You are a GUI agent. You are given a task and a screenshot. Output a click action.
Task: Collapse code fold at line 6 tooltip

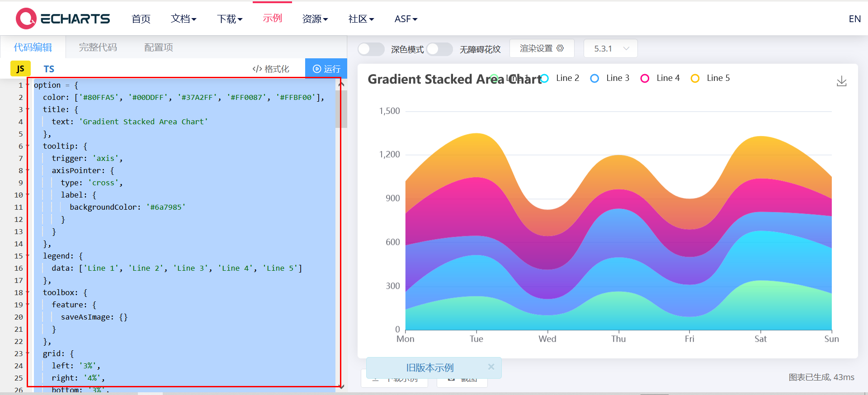28,146
